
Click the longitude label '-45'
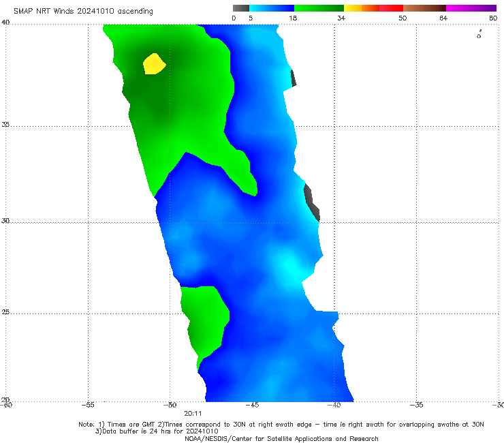click(x=252, y=405)
